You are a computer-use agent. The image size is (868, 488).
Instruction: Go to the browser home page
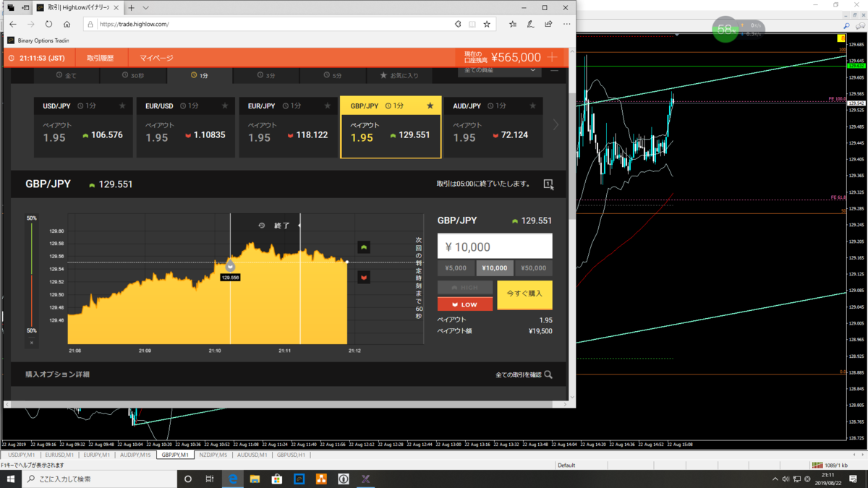click(67, 24)
